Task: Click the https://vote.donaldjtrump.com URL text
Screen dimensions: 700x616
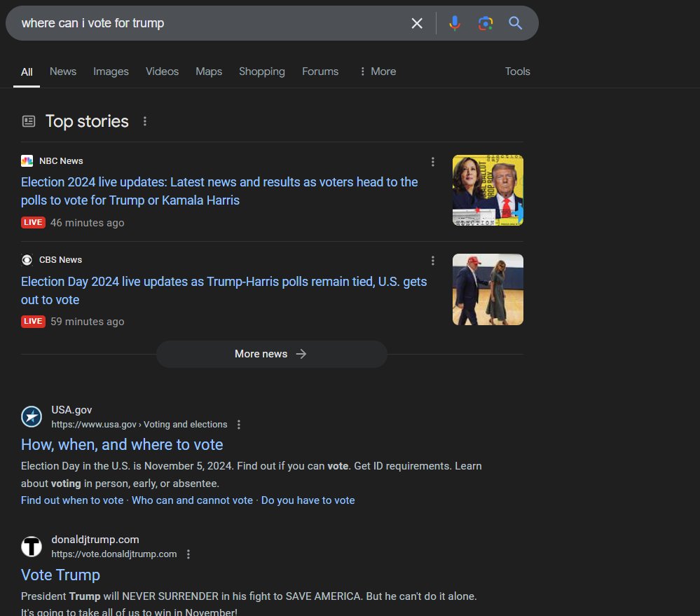Action: coord(114,554)
